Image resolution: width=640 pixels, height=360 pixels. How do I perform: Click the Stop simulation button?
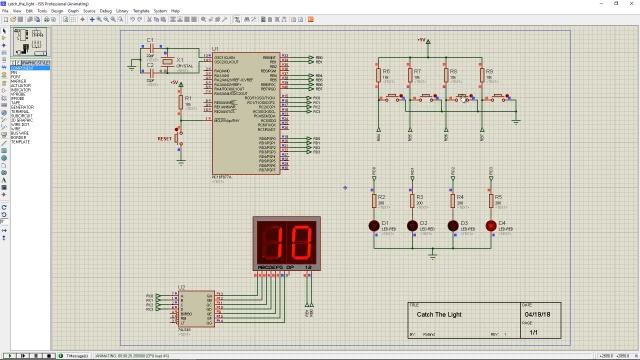pyautogui.click(x=49, y=356)
